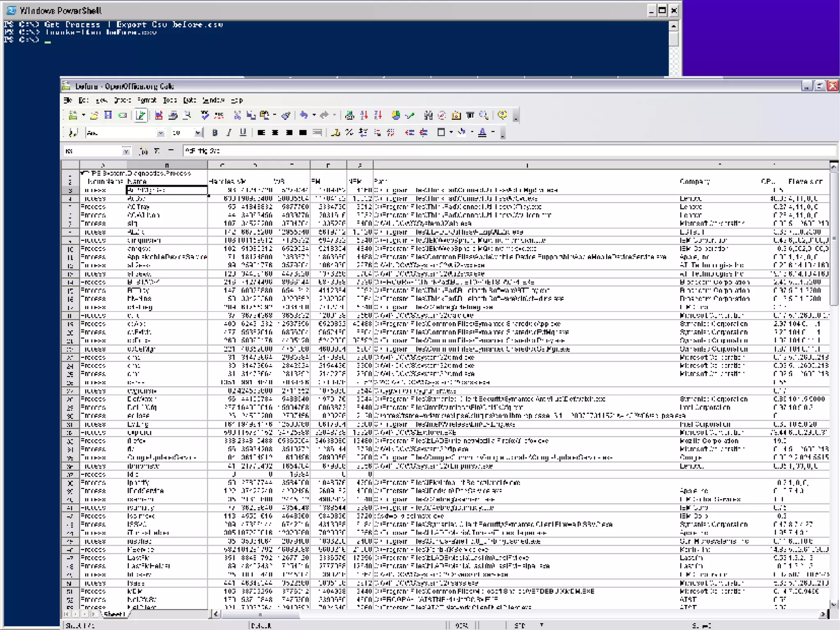Toggle Bold formatting
The height and width of the screenshot is (630, 840).
[215, 132]
